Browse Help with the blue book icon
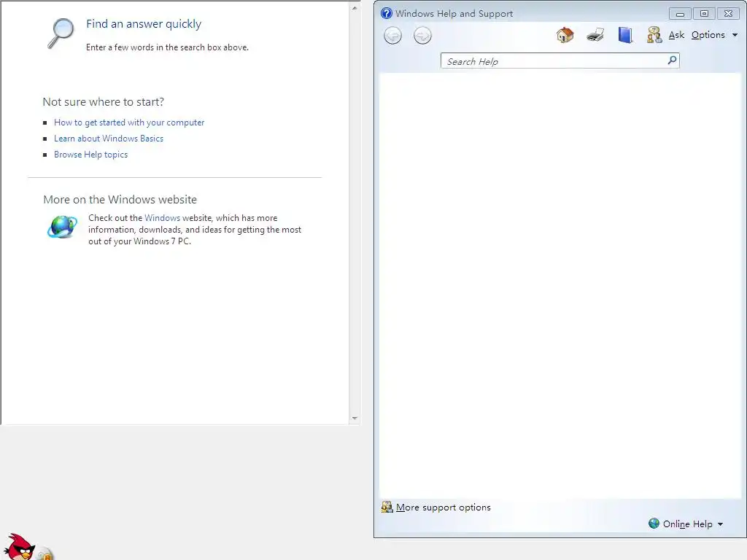This screenshot has width=747, height=560. pyautogui.click(x=625, y=35)
